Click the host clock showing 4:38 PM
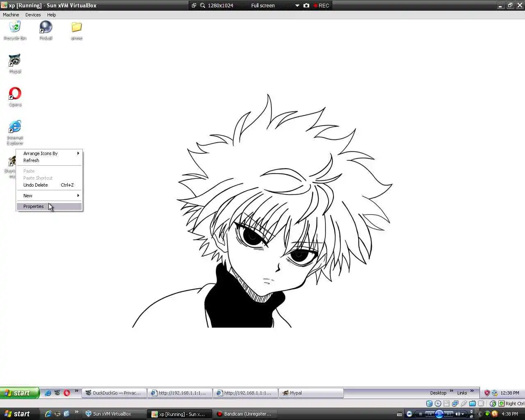 (510, 414)
